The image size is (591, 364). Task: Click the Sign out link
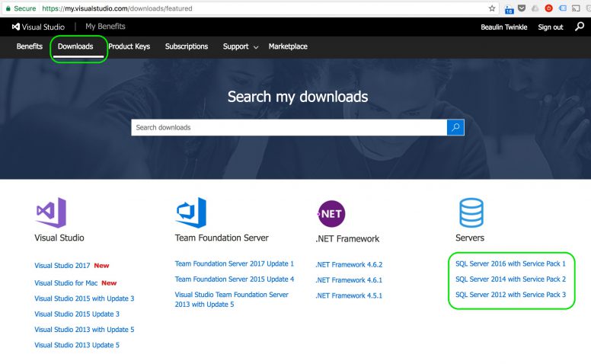click(x=551, y=27)
